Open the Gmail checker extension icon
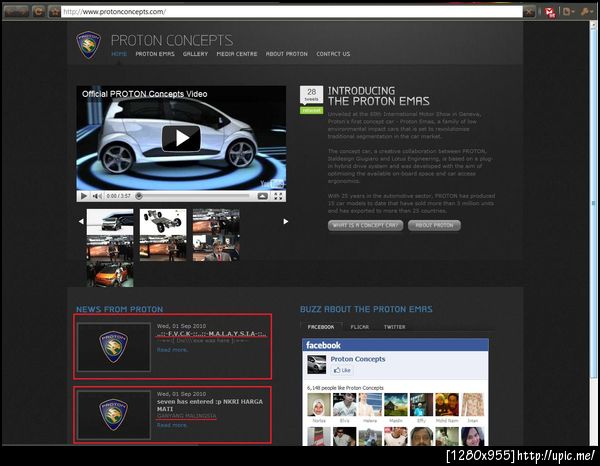 [x=550, y=12]
